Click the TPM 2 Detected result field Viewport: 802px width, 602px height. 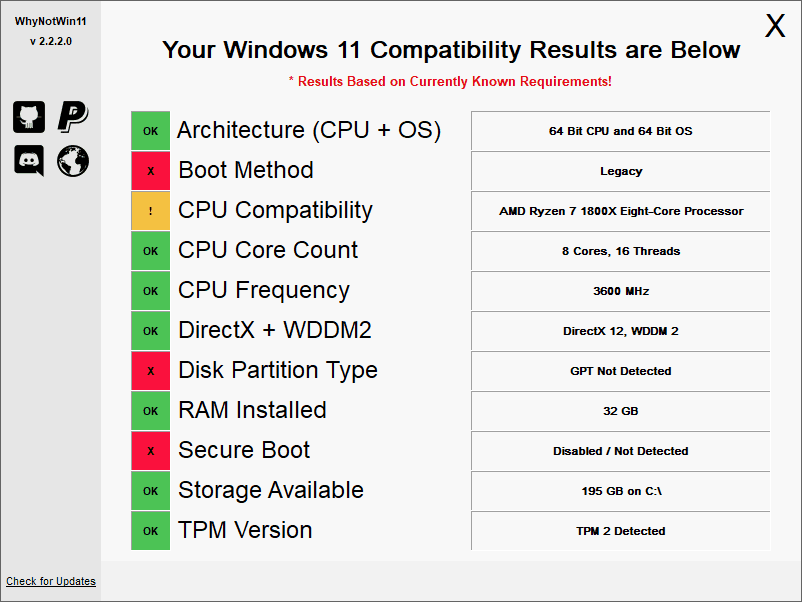click(x=620, y=531)
